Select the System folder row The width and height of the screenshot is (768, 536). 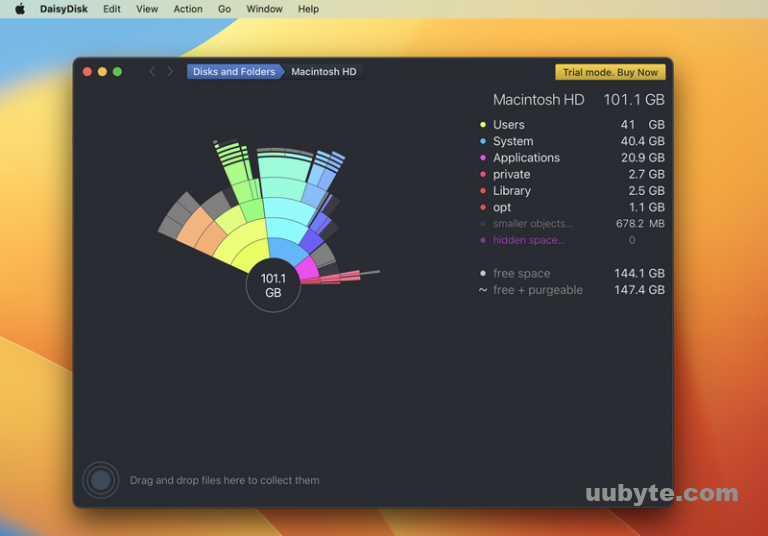[x=572, y=141]
